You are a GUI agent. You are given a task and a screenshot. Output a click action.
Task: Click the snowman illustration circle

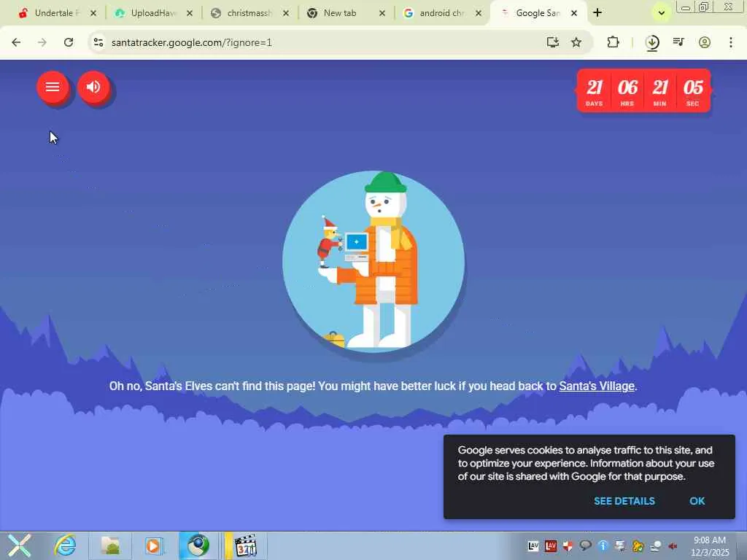(373, 262)
